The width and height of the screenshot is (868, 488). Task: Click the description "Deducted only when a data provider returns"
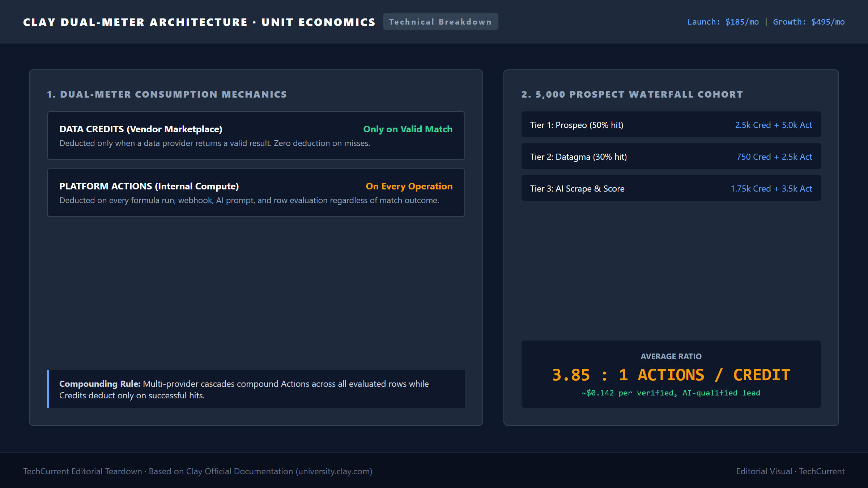click(214, 143)
